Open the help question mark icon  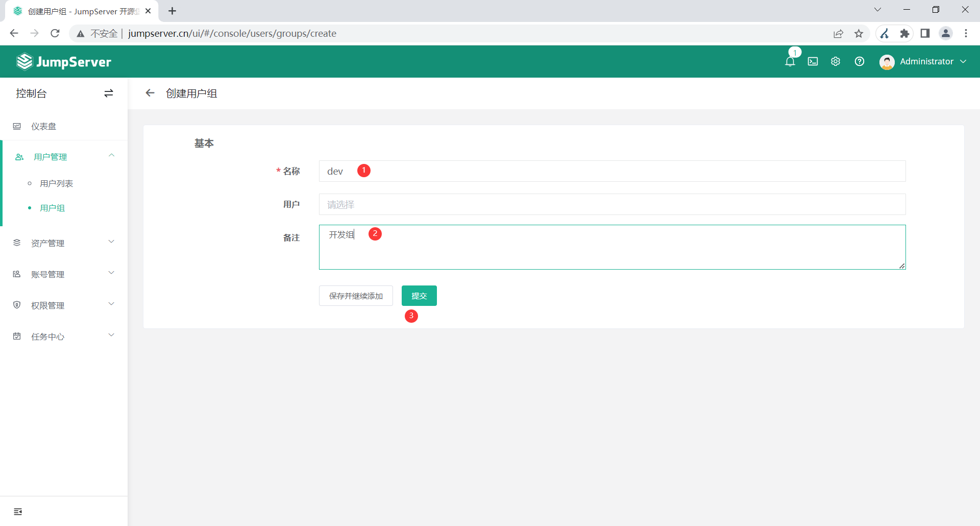[x=860, y=61]
